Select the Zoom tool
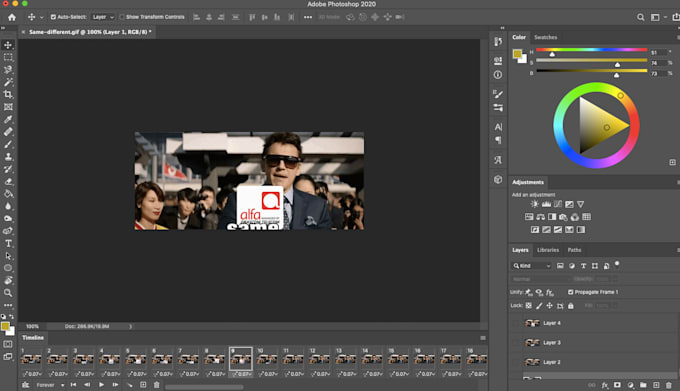The height and width of the screenshot is (391, 680). coord(8,293)
